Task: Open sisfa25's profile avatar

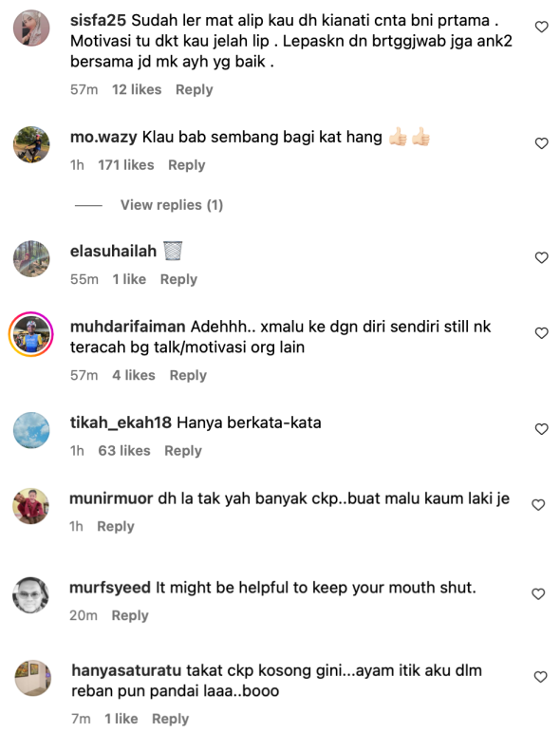Action: 31,28
